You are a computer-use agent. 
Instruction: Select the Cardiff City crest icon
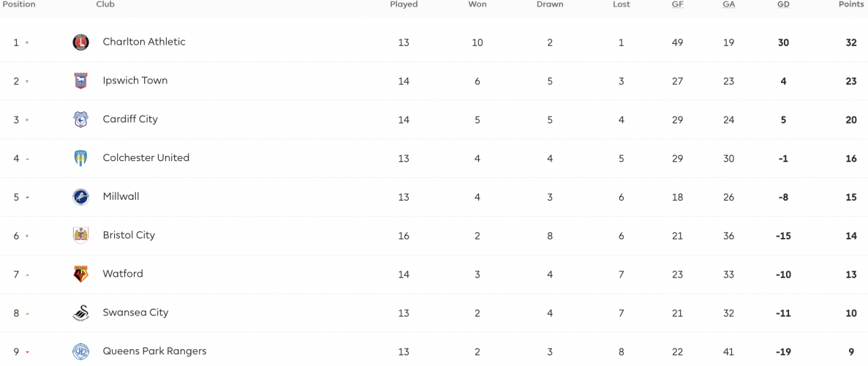pyautogui.click(x=81, y=119)
